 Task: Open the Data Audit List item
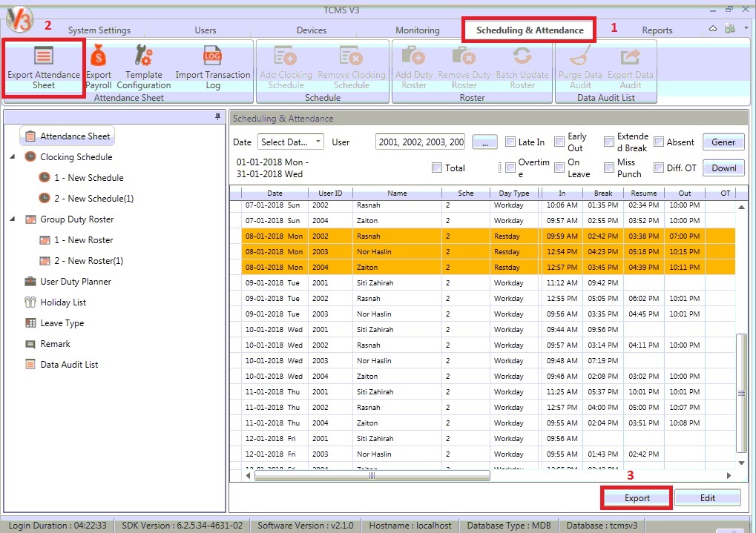pos(69,365)
